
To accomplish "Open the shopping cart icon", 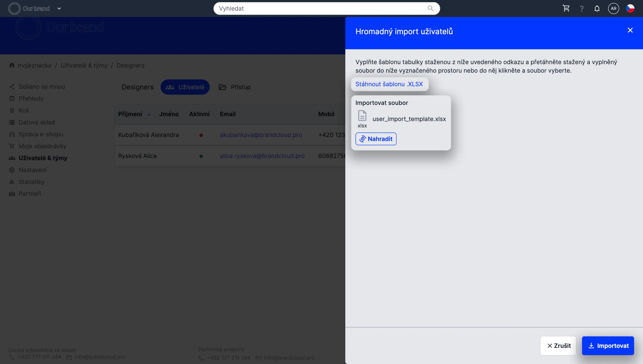I will coord(566,8).
